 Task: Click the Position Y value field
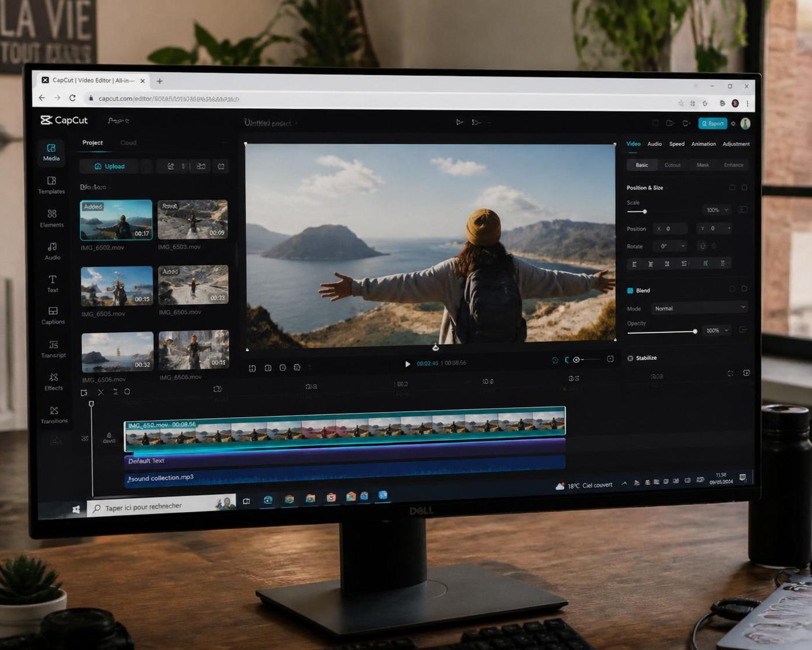[715, 228]
